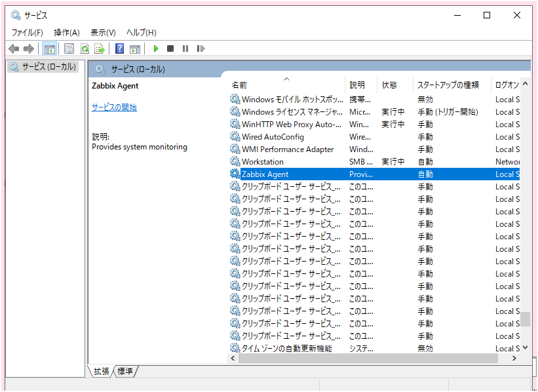Click the Forward arrow in toolbar

point(28,49)
